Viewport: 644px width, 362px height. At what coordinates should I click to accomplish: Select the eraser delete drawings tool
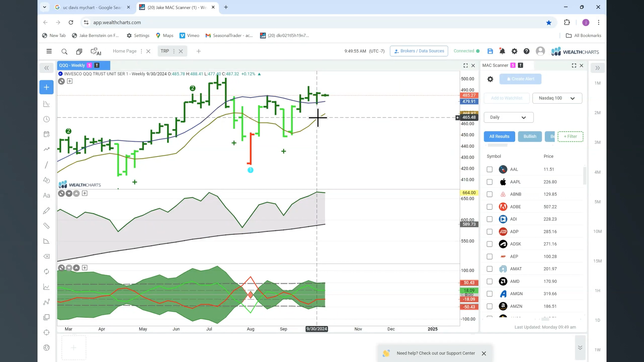point(47,256)
